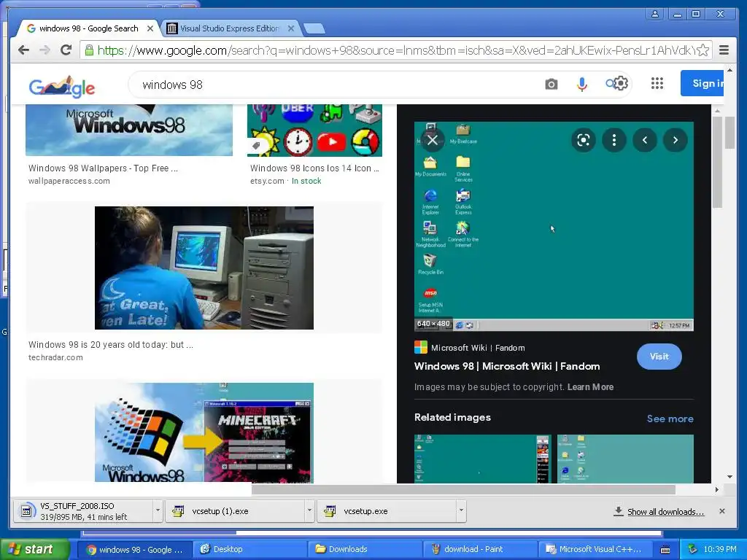
Task: Expand the vcsetup (1).exe download options arrow
Action: pyautogui.click(x=309, y=510)
